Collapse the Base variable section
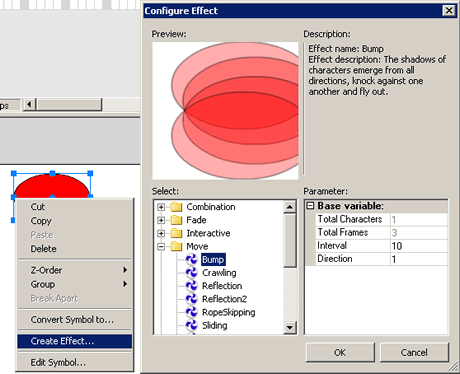 [310, 206]
